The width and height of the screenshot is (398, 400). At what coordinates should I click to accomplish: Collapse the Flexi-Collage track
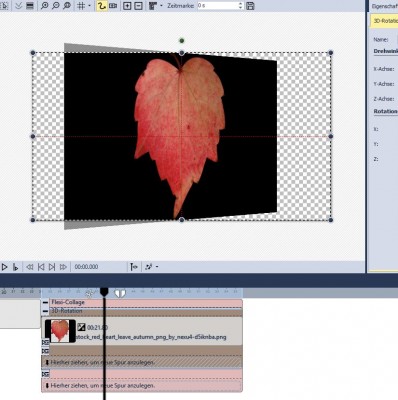[x=46, y=303]
